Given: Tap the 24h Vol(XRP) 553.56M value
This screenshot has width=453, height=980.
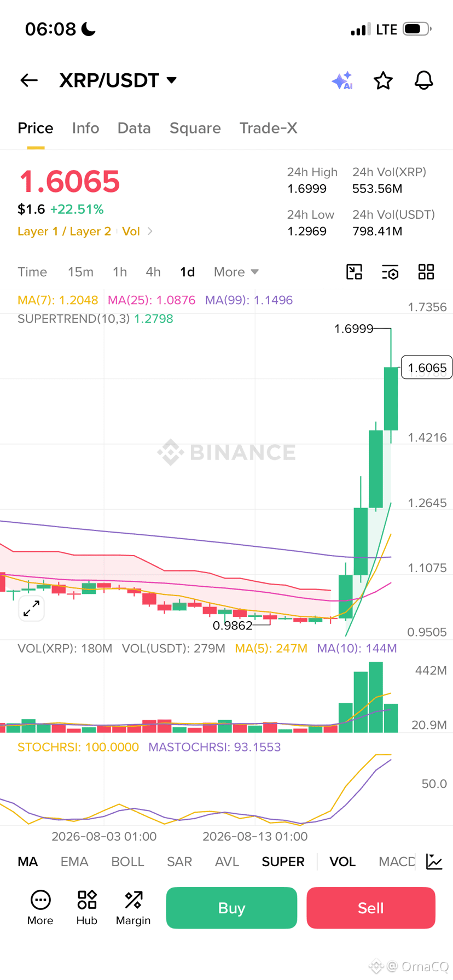Looking at the screenshot, I should [377, 189].
